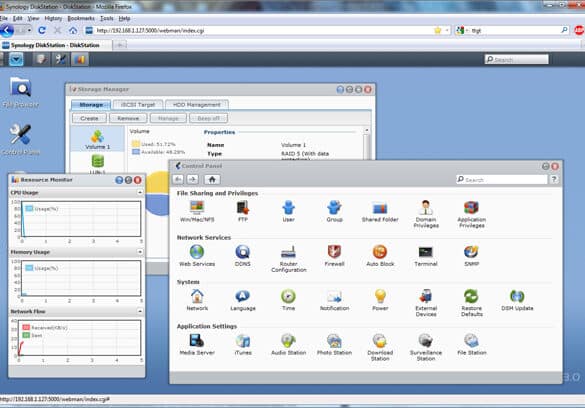Open Router Configuration icon
Viewport: 585px width, 408px height.
(288, 258)
